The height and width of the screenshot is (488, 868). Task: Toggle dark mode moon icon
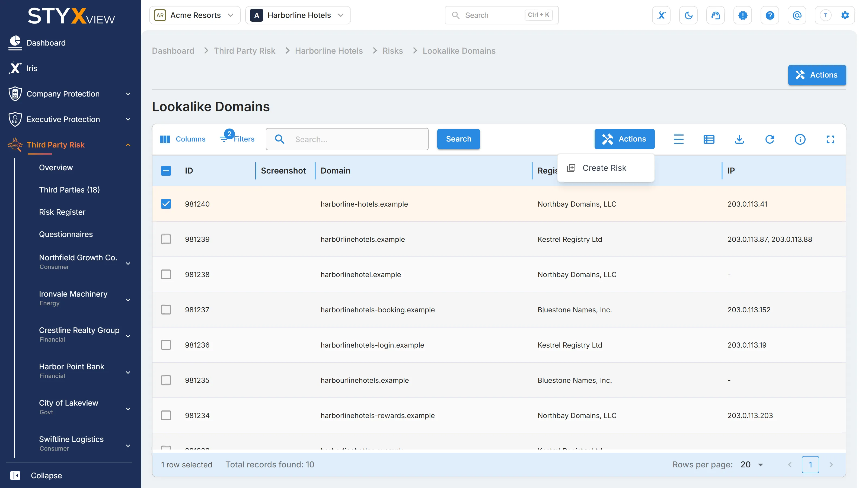688,15
